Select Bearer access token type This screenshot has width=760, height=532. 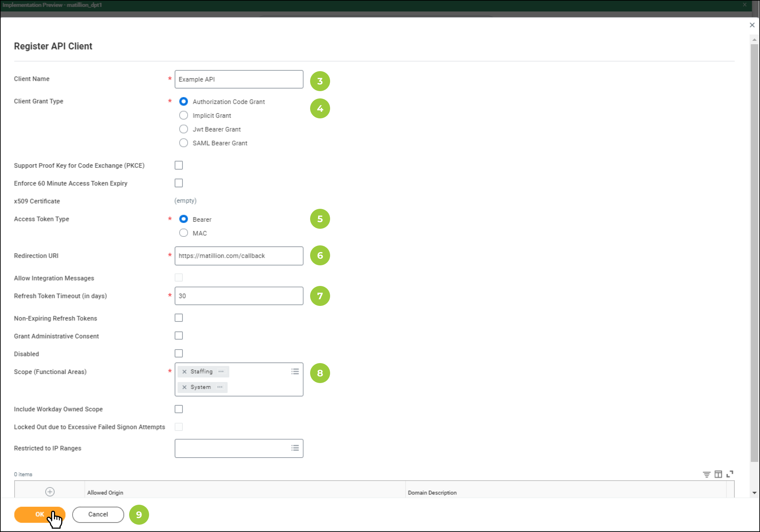click(183, 219)
